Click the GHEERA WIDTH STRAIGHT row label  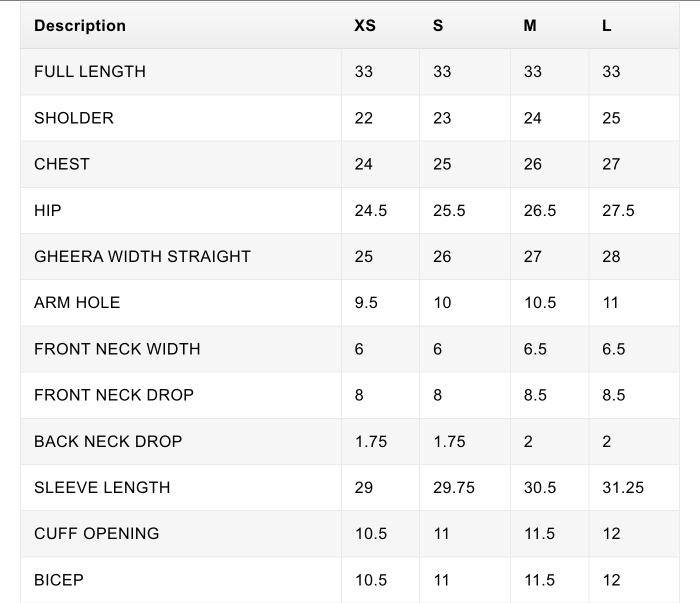pos(142,256)
